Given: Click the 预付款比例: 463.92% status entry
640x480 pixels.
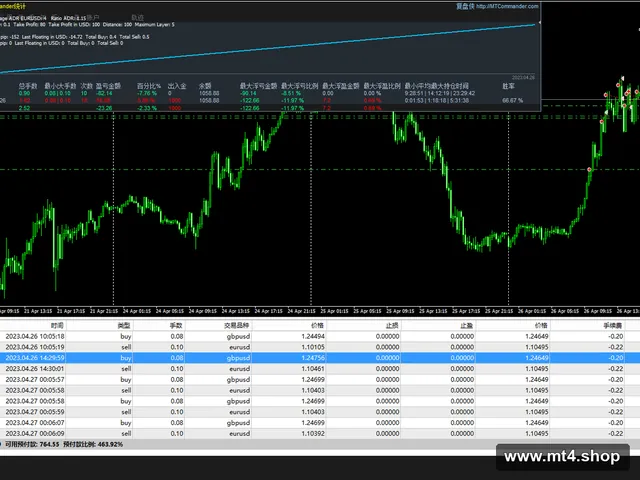Looking at the screenshot, I should click(x=93, y=444).
